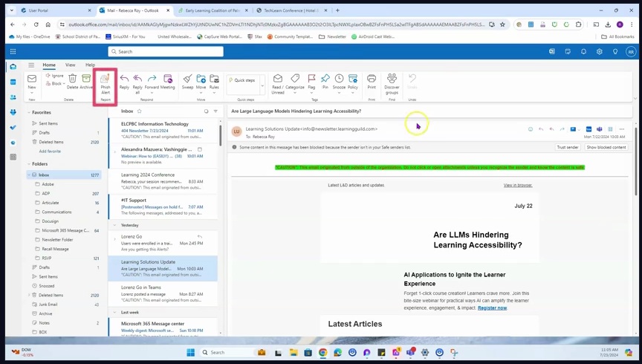Click the Read / Unread envelope icon
The image size is (642, 364).
[278, 78]
